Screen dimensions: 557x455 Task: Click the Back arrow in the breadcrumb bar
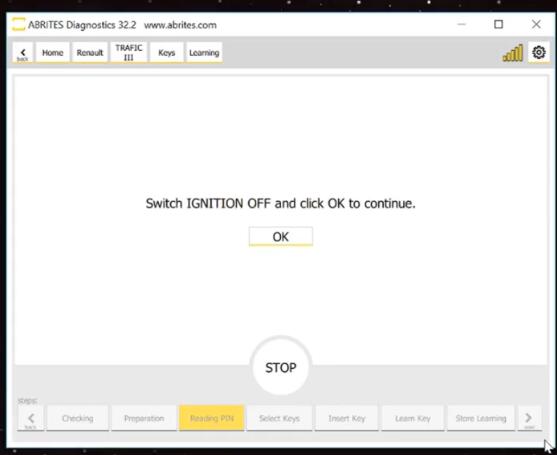[x=23, y=53]
